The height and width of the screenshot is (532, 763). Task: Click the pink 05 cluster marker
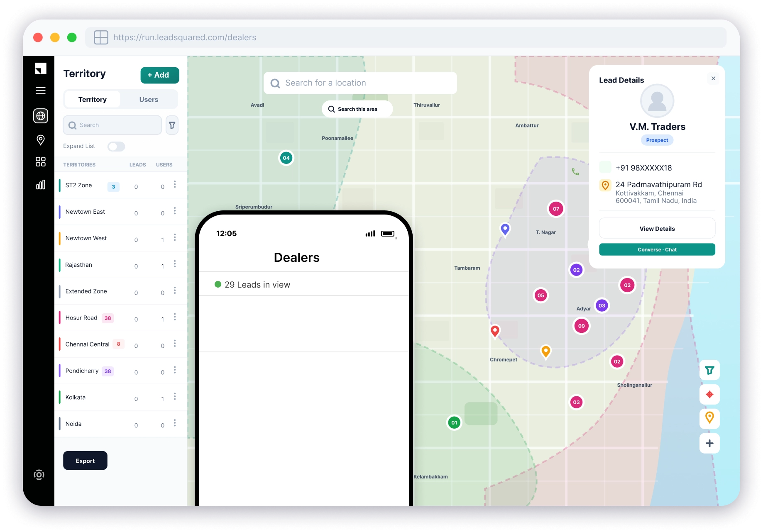pyautogui.click(x=540, y=295)
